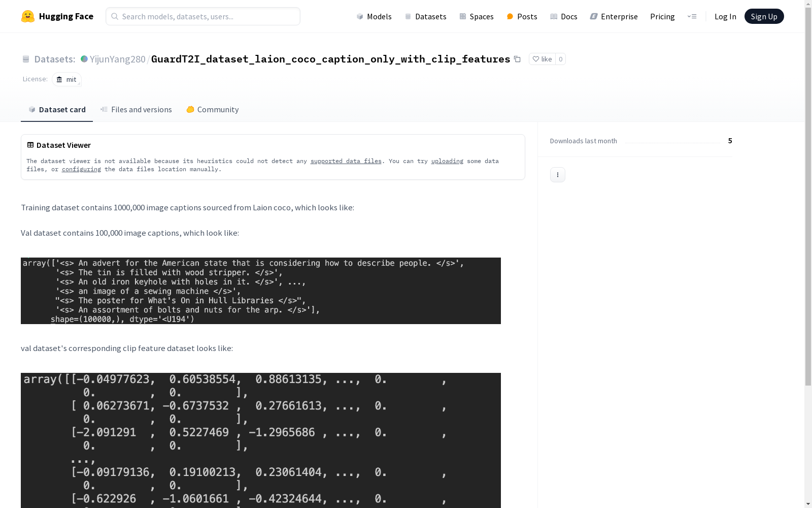Image resolution: width=812 pixels, height=508 pixels.
Task: Click the search magnifier icon
Action: click(x=115, y=16)
